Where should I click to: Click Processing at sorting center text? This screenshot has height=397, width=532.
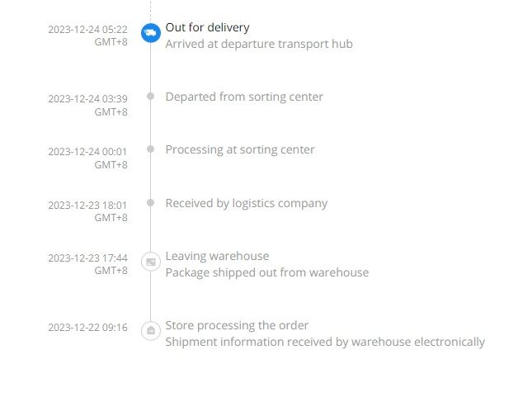(x=240, y=149)
